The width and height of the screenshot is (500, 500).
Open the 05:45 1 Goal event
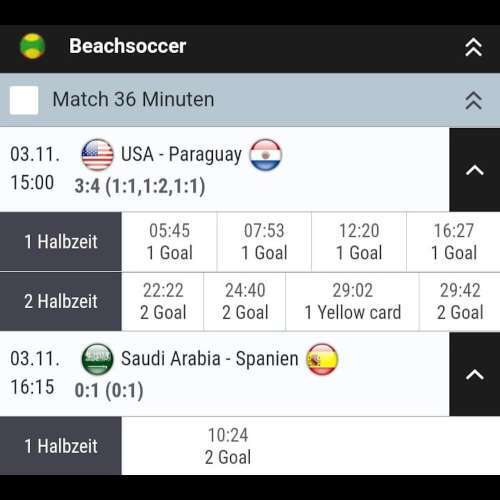[x=169, y=242]
